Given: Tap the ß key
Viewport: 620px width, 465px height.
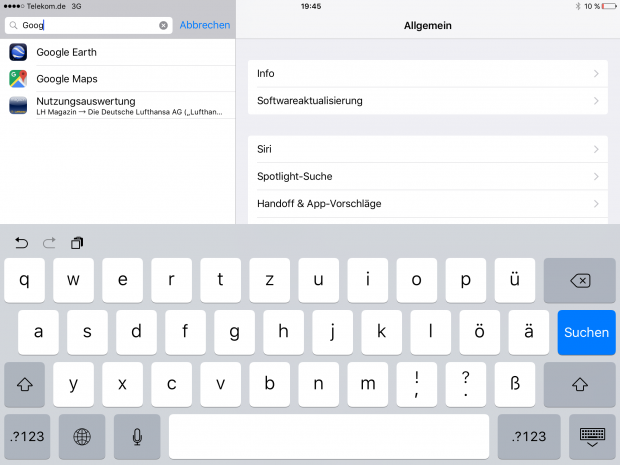Looking at the screenshot, I should (515, 384).
